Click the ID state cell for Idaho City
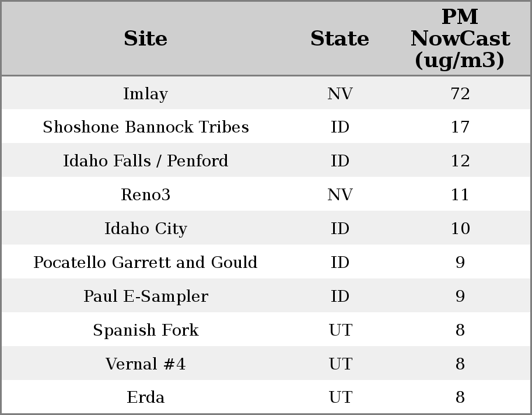 tap(339, 229)
